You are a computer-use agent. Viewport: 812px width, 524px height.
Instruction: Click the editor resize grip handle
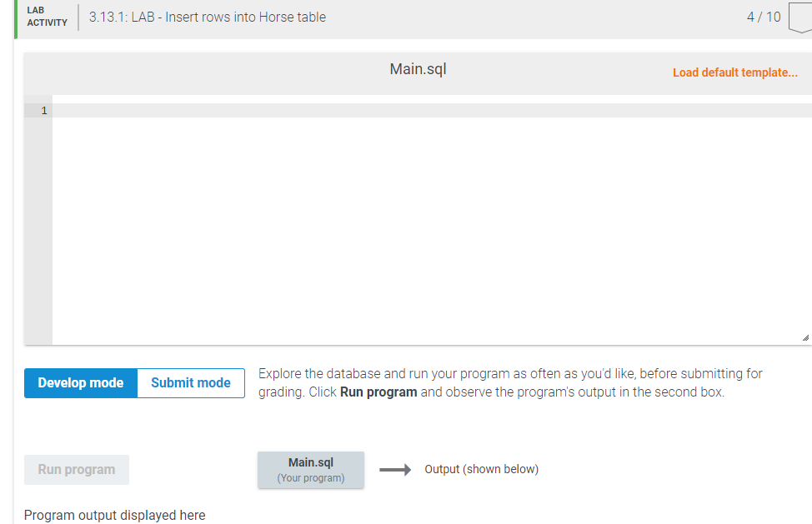pyautogui.click(x=804, y=337)
